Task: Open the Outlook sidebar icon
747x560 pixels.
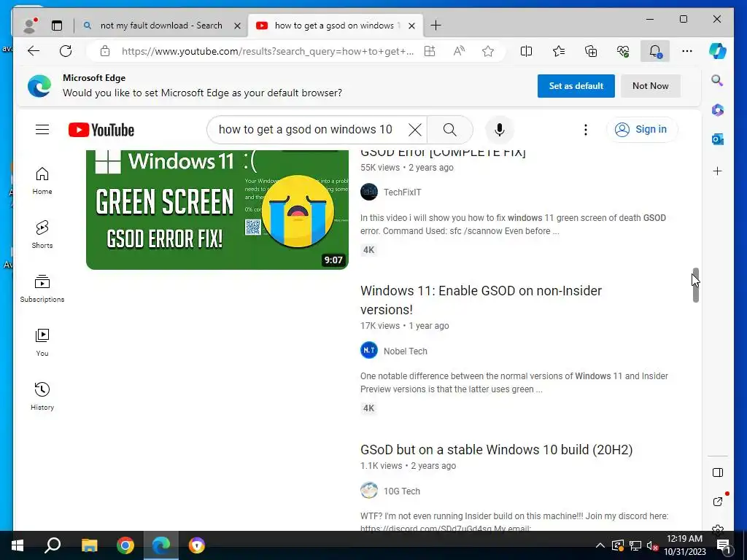Action: tap(718, 139)
